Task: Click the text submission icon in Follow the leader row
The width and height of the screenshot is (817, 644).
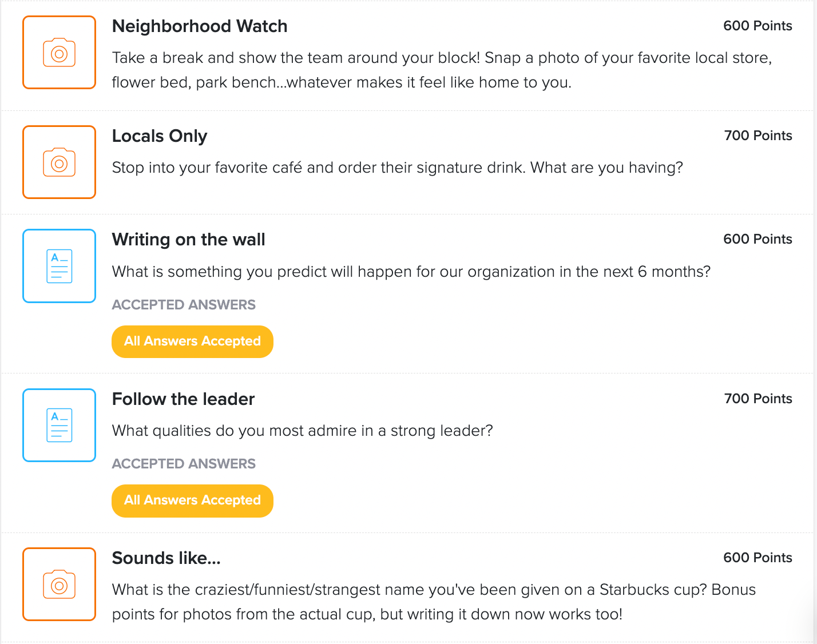Action: tap(59, 425)
